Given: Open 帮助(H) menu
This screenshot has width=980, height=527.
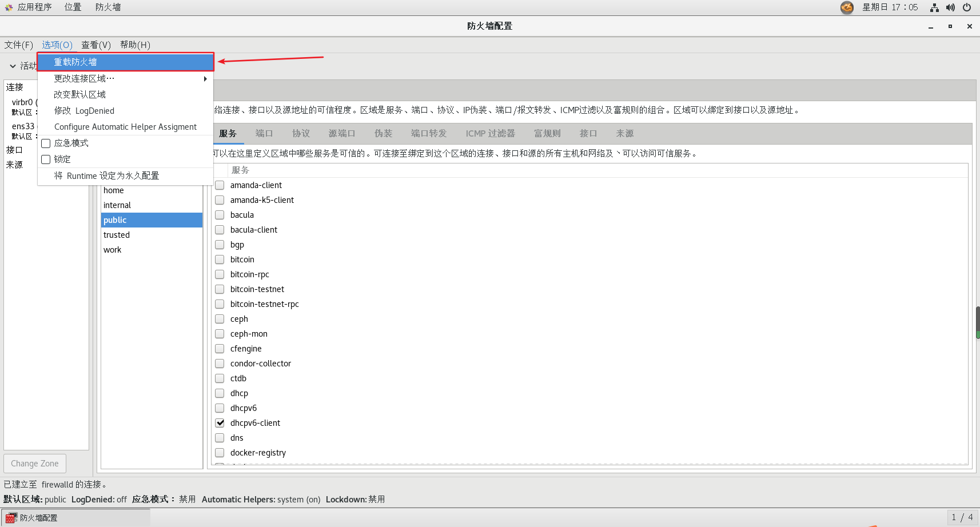Looking at the screenshot, I should point(136,45).
